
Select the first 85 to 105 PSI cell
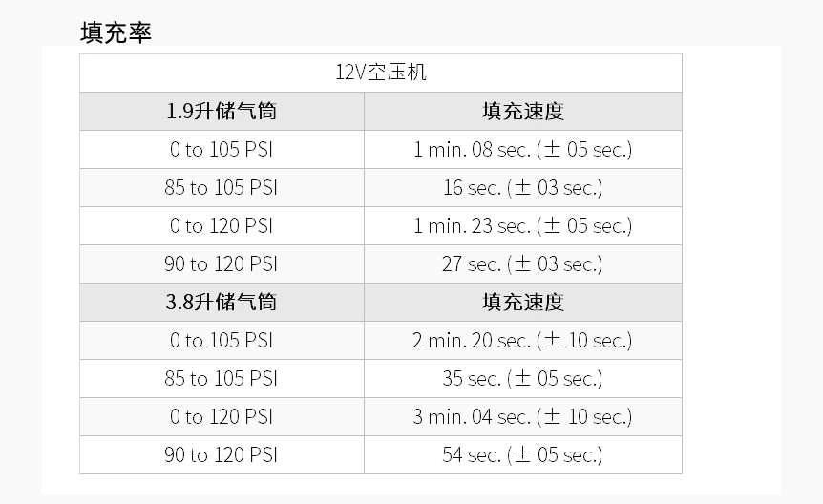tap(222, 187)
